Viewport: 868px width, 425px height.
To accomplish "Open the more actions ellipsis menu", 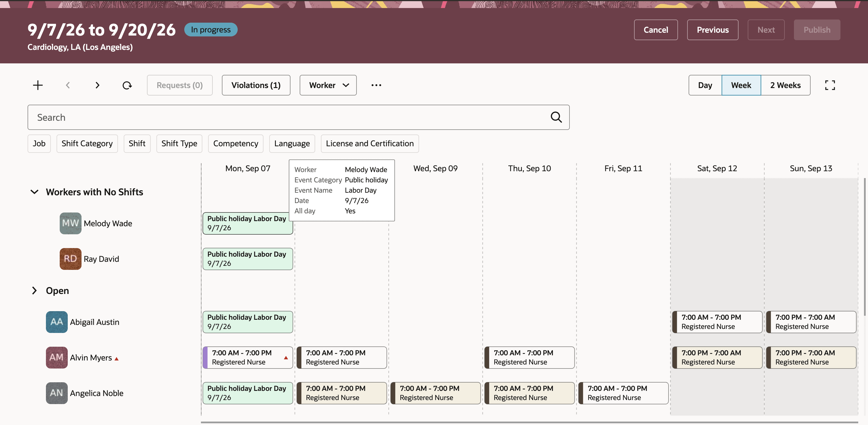I will (x=376, y=85).
